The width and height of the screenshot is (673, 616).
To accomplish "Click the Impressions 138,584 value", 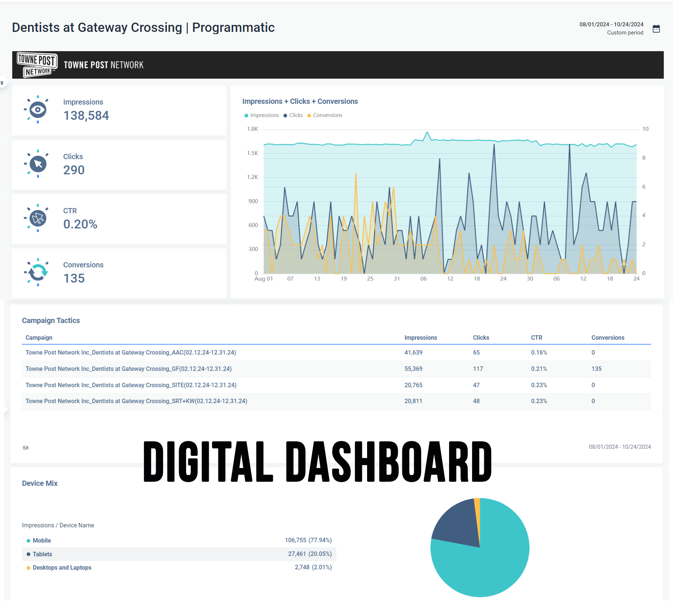I will pyautogui.click(x=86, y=116).
